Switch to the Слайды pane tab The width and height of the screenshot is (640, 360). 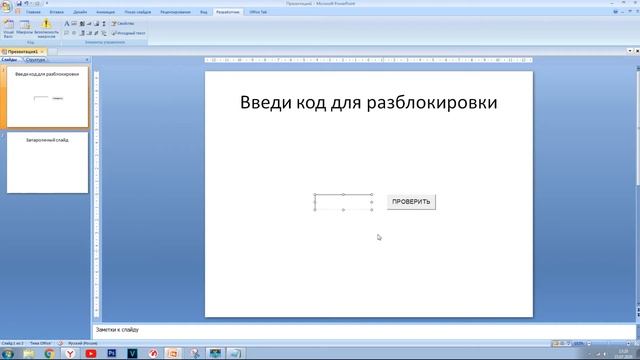pyautogui.click(x=10, y=60)
